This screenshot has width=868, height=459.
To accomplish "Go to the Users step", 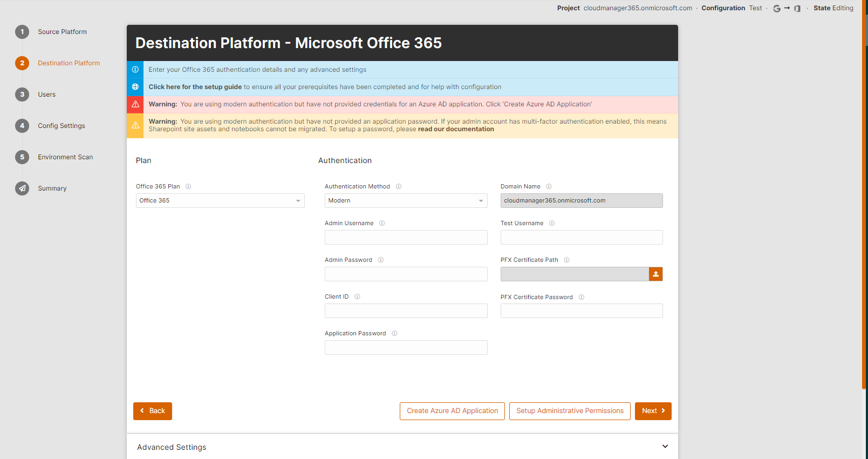I will click(46, 94).
